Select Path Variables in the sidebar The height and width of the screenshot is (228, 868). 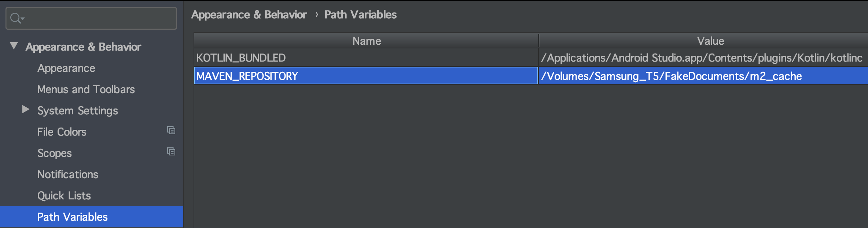(73, 217)
